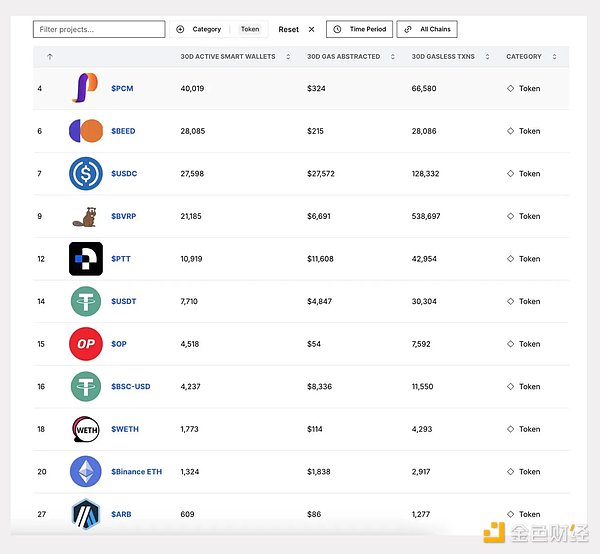Image resolution: width=600 pixels, height=554 pixels.
Task: Click the $USDC coin icon
Action: pyautogui.click(x=85, y=174)
